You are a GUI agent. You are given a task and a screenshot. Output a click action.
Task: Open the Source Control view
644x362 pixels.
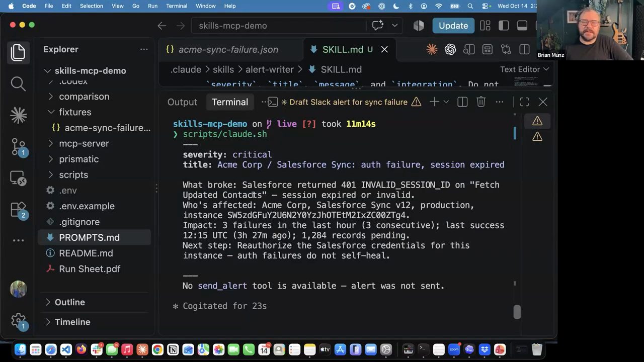coord(18,146)
